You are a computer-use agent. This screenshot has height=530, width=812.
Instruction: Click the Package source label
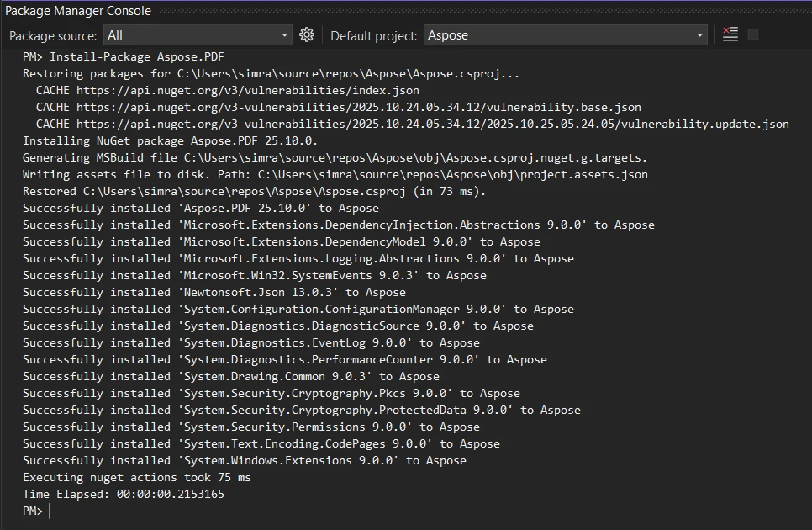tap(49, 34)
